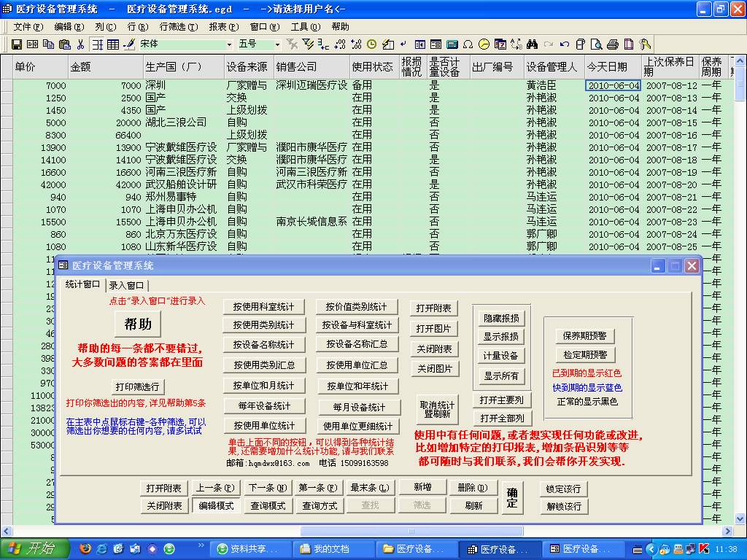The height and width of the screenshot is (560, 747).
Task: Toggle 编辑模式 at the dialog bottom
Action: (216, 505)
